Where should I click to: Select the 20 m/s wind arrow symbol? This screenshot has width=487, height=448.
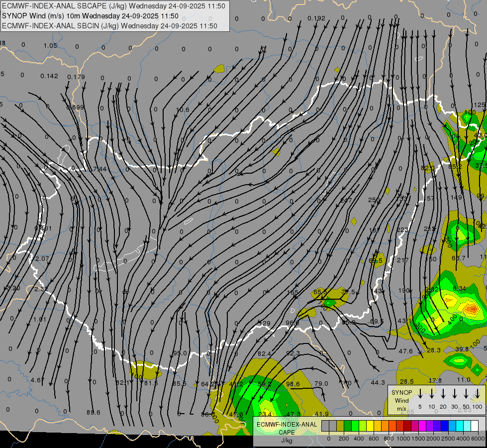pos(443,394)
